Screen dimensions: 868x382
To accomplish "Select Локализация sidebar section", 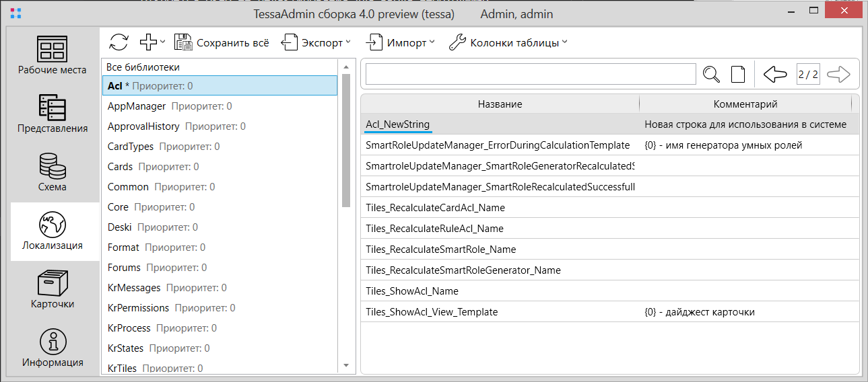I will [x=55, y=231].
